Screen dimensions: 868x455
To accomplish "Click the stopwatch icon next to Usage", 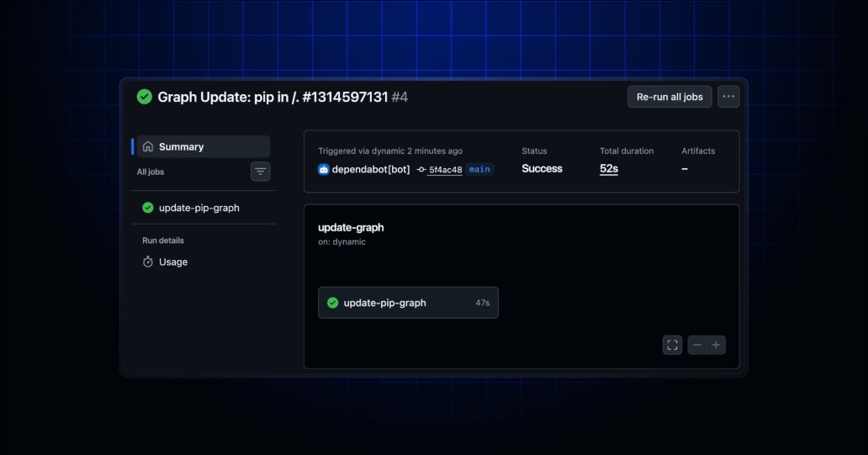I will tap(148, 262).
